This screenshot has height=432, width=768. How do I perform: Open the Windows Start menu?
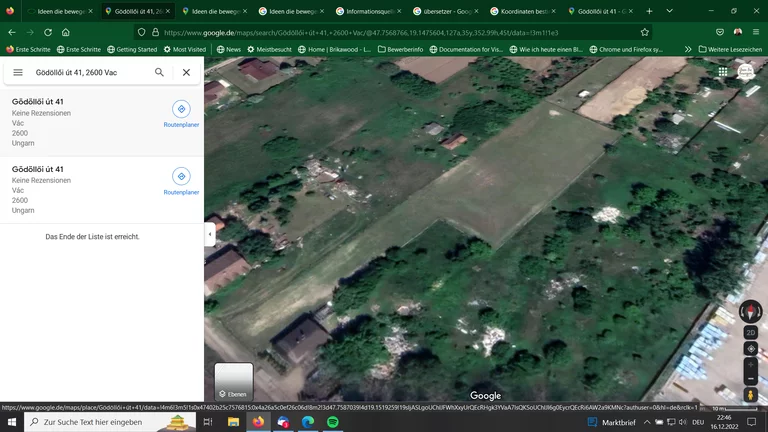(12, 422)
